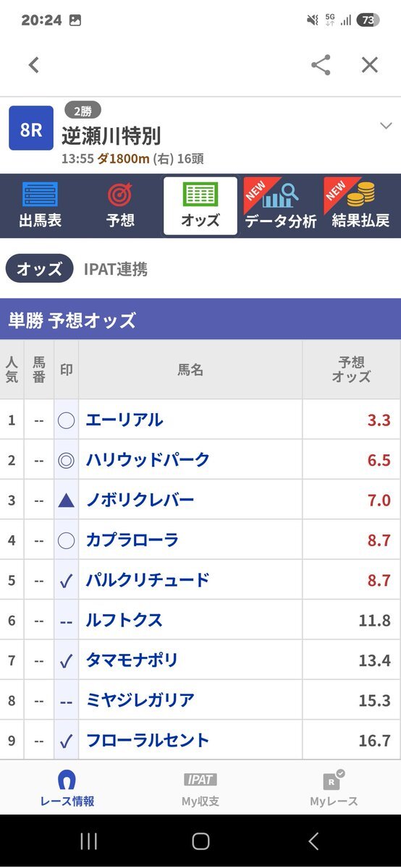Select the オッズ pill toggle
The width and height of the screenshot is (401, 868).
click(x=40, y=269)
